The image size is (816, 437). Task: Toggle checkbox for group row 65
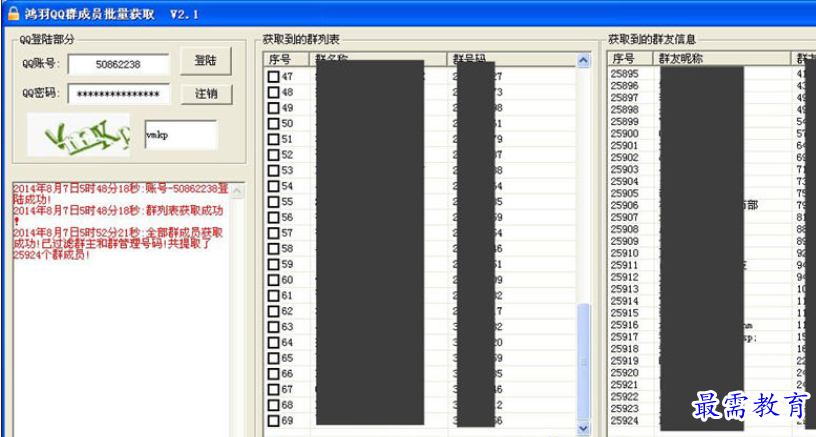274,358
